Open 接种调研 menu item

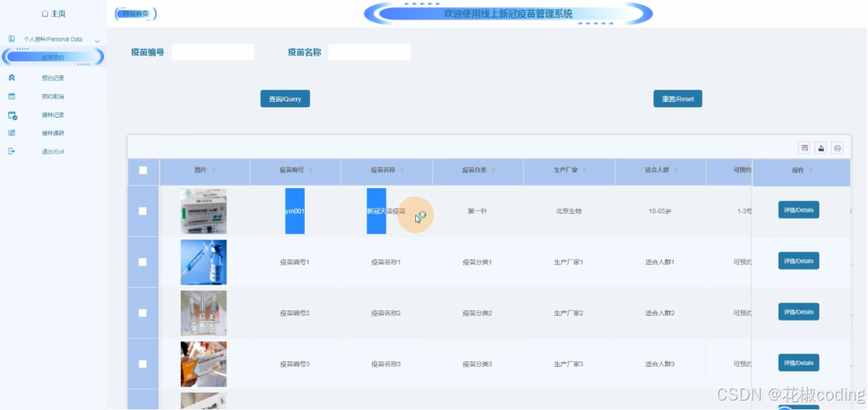coord(53,133)
